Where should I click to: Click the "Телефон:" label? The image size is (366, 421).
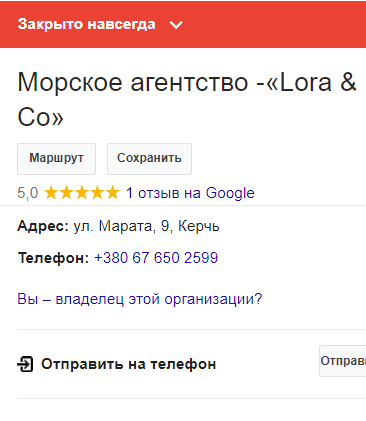(x=53, y=258)
